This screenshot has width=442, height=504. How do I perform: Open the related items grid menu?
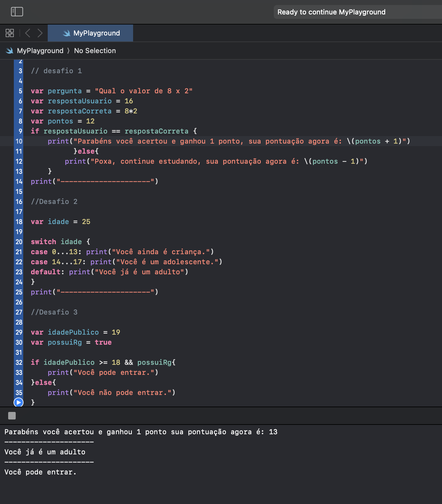10,33
